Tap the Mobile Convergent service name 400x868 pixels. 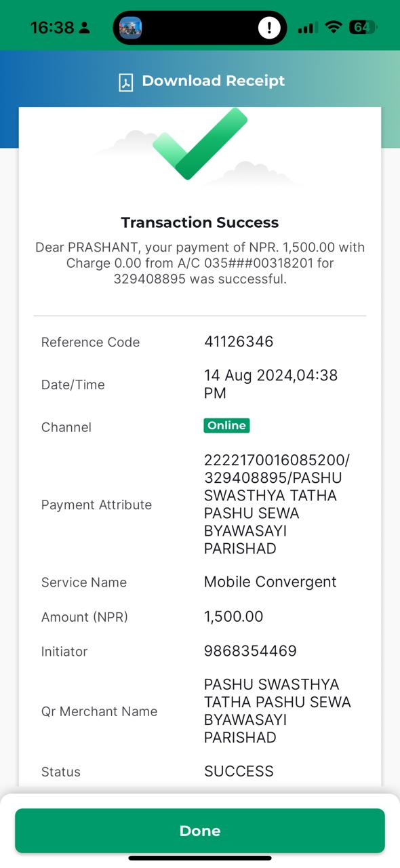coord(271,582)
